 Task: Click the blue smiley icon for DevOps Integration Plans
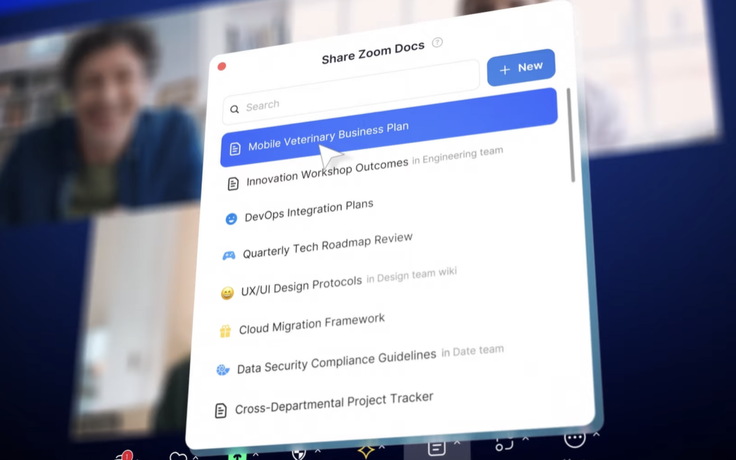coord(231,219)
